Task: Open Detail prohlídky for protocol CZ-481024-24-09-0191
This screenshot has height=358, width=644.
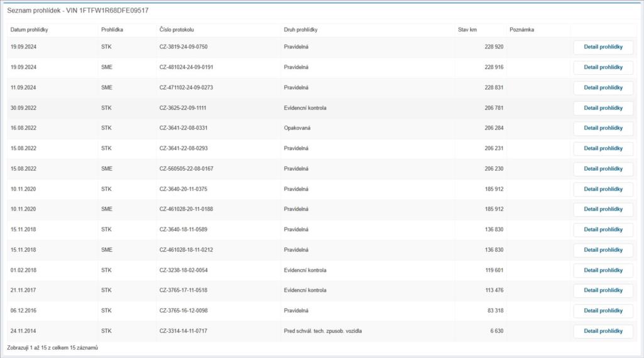Action: (x=603, y=67)
